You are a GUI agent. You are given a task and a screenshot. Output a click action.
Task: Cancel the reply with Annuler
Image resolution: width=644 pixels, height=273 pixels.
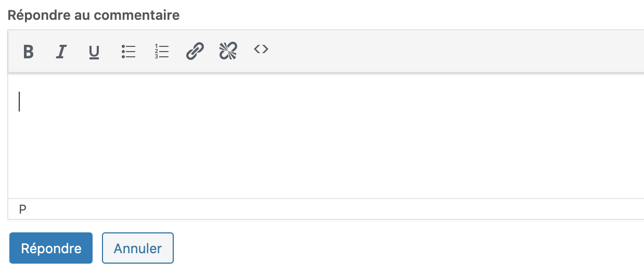(138, 248)
